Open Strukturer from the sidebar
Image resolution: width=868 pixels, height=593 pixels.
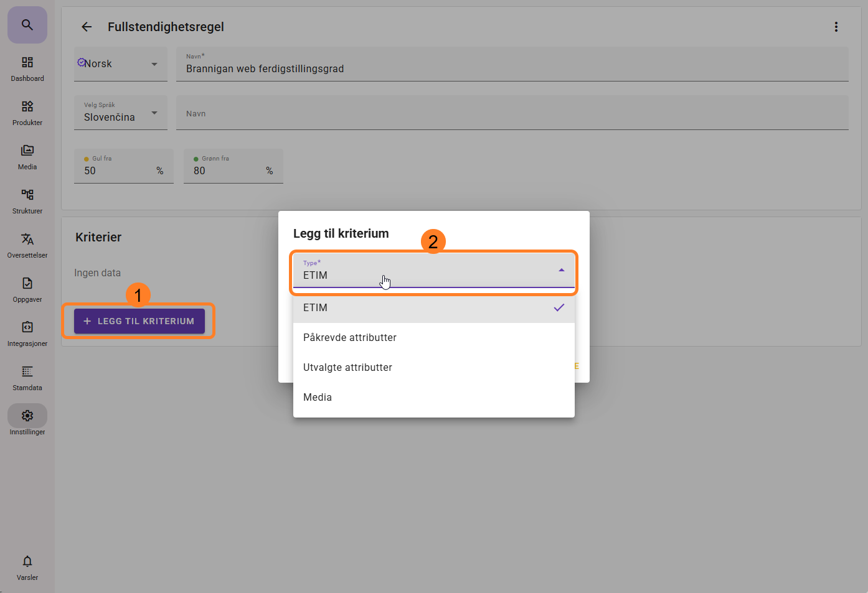[27, 202]
